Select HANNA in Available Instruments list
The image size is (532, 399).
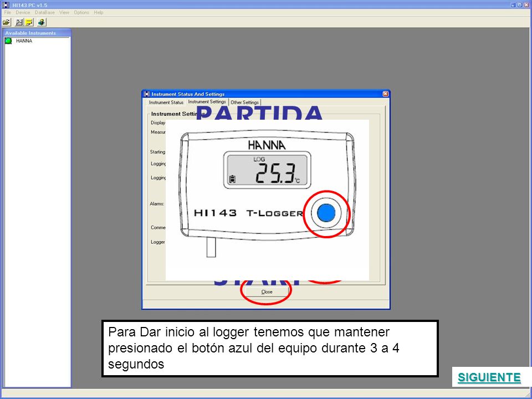(x=24, y=40)
